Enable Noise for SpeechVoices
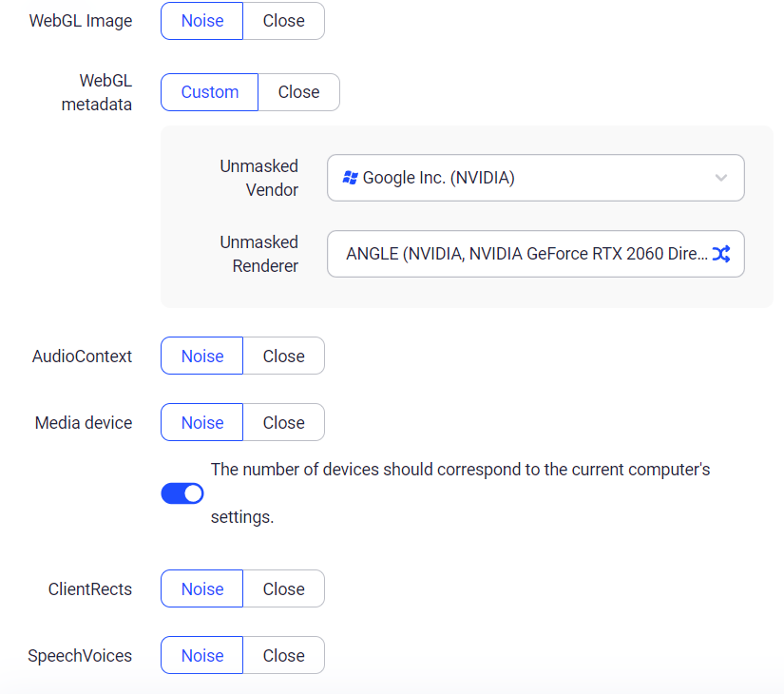The height and width of the screenshot is (694, 784). (x=201, y=655)
